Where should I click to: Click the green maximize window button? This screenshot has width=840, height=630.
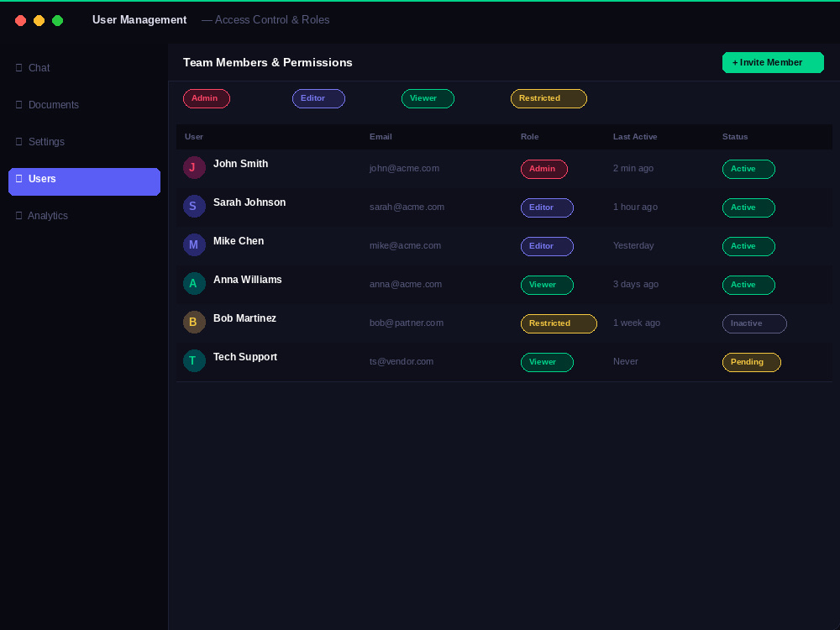57,20
